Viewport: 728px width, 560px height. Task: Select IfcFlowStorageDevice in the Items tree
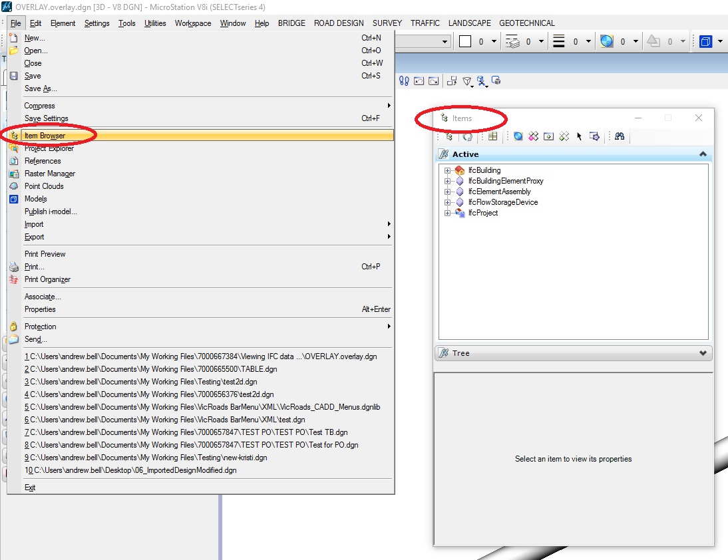503,202
